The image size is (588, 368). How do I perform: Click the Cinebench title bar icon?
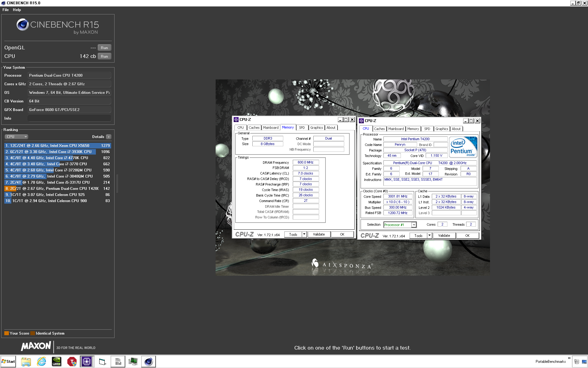click(3, 3)
